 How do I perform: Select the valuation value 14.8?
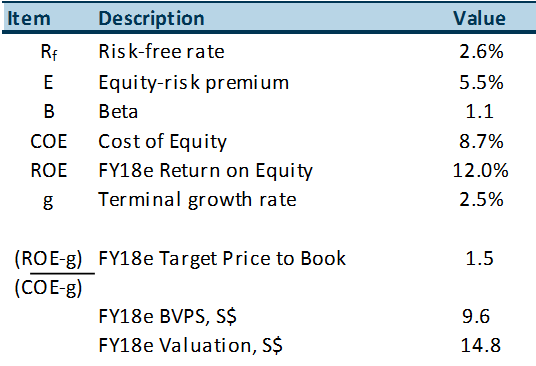click(x=480, y=345)
